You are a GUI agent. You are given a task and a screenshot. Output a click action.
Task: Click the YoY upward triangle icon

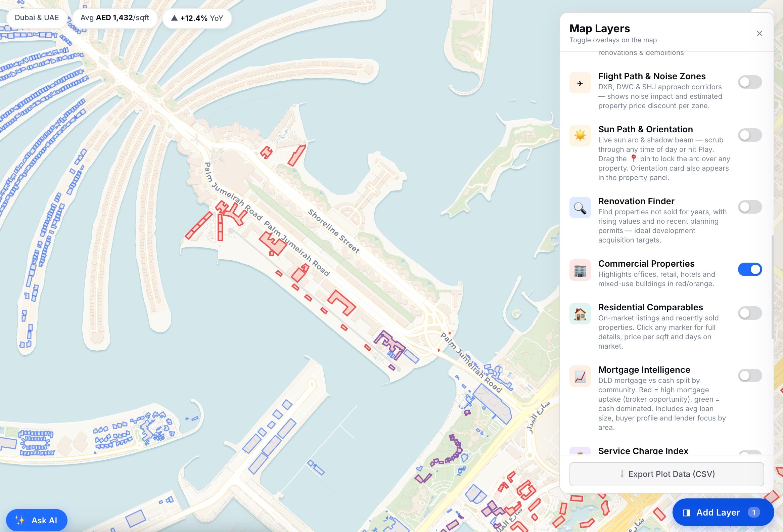pos(174,18)
